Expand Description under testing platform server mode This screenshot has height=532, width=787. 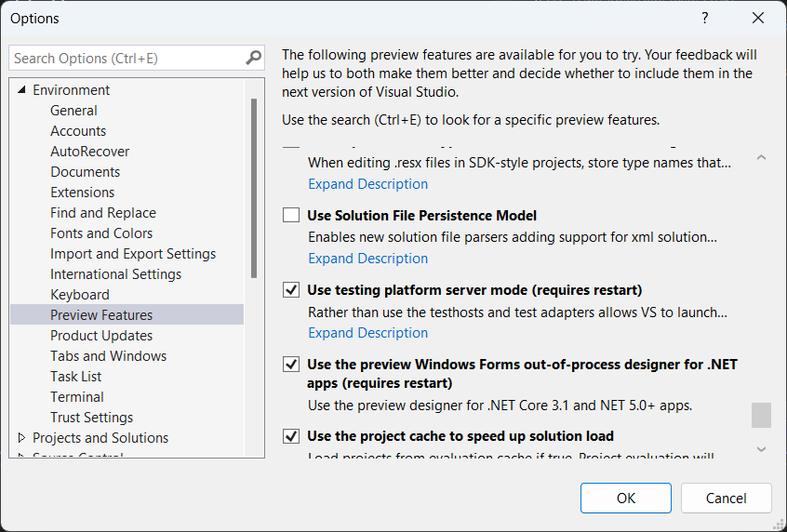pos(367,333)
